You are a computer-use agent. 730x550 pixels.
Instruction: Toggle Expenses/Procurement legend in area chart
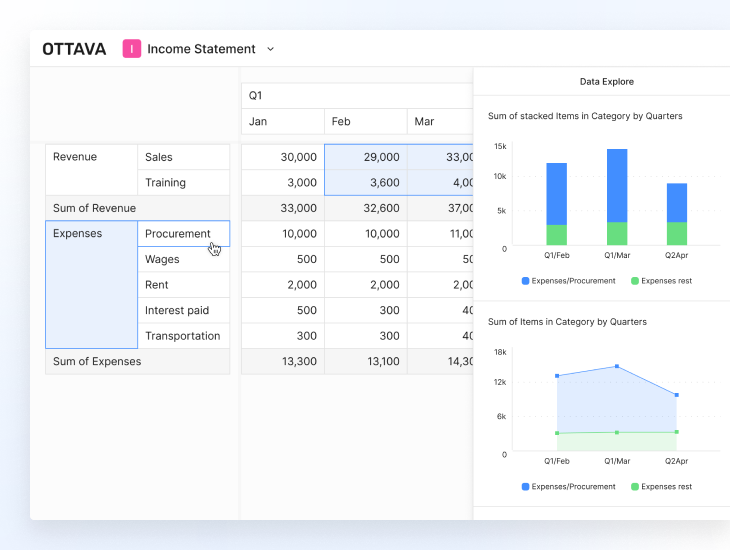[568, 487]
